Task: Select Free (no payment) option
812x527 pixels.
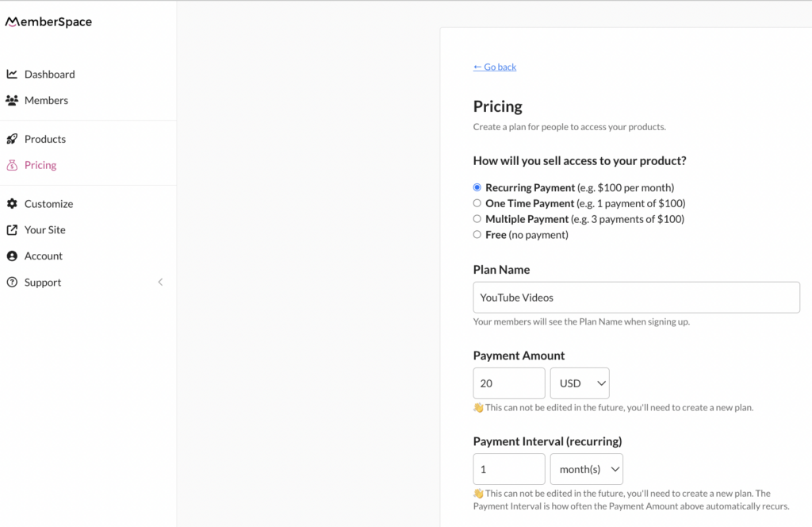Action: pos(477,235)
